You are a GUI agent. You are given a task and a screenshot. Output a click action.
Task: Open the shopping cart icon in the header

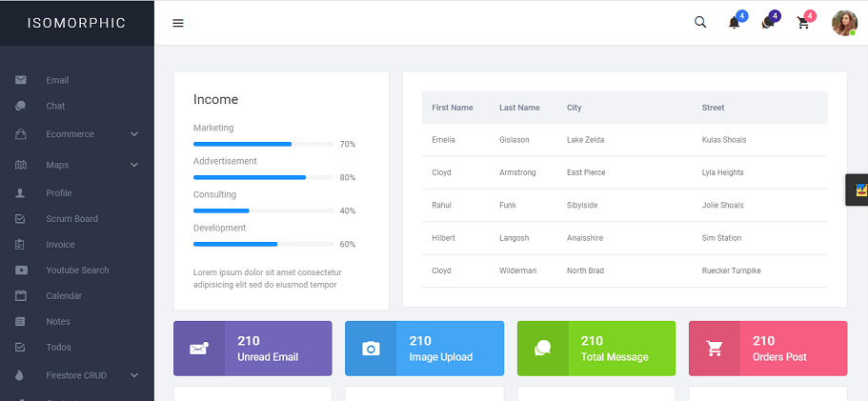(x=802, y=23)
